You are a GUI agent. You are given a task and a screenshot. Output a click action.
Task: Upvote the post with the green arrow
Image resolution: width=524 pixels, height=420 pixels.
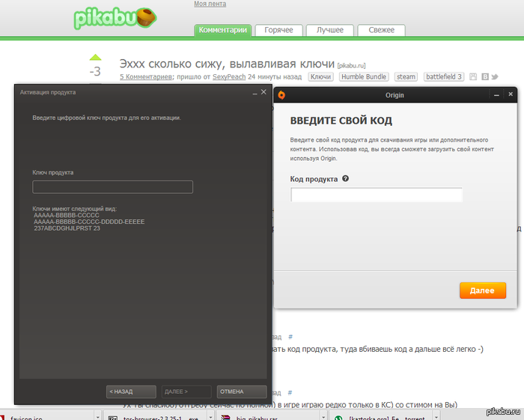95,58
